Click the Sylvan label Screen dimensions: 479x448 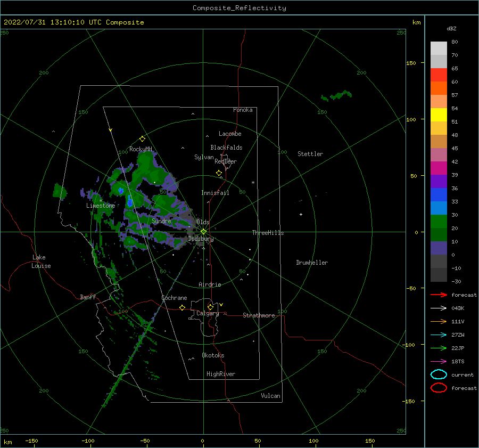tap(204, 157)
